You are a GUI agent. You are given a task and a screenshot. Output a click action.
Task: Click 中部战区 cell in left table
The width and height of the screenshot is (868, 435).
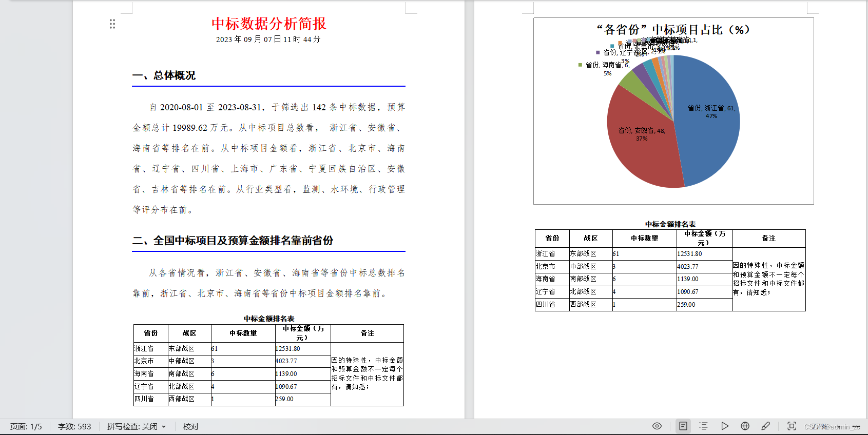point(189,361)
